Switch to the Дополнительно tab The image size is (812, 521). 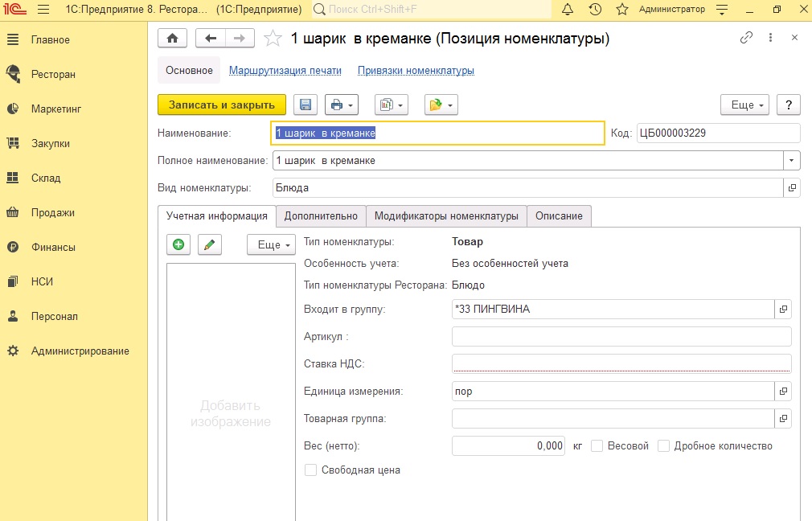(321, 216)
